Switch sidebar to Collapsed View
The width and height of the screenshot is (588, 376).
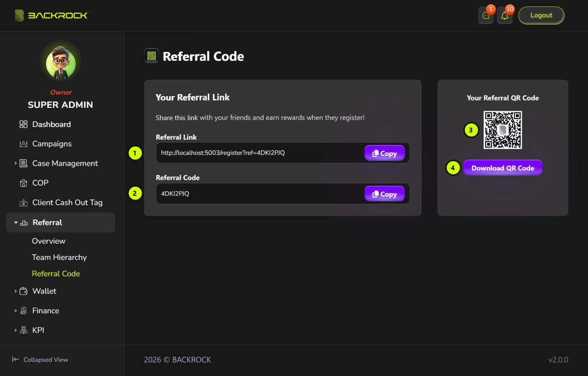(40, 359)
